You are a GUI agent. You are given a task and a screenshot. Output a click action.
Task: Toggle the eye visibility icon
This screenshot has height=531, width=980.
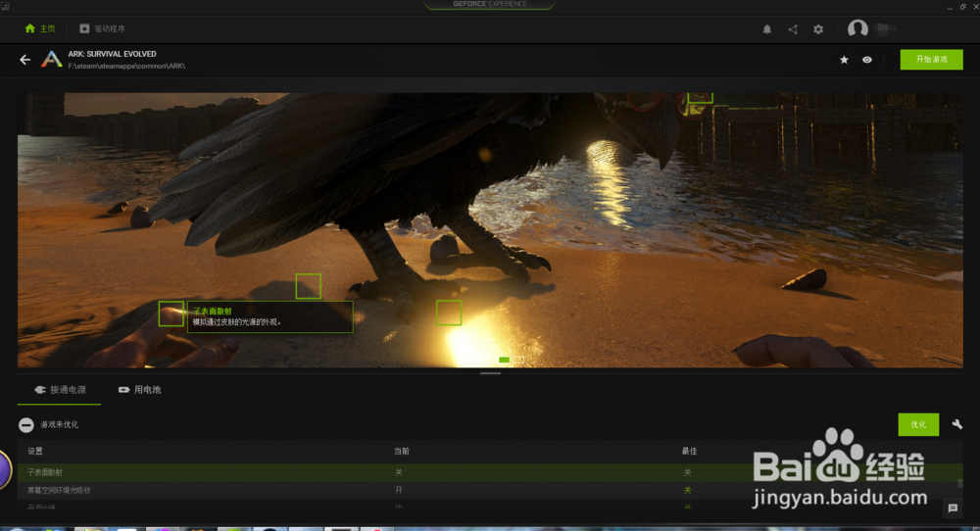[x=867, y=60]
